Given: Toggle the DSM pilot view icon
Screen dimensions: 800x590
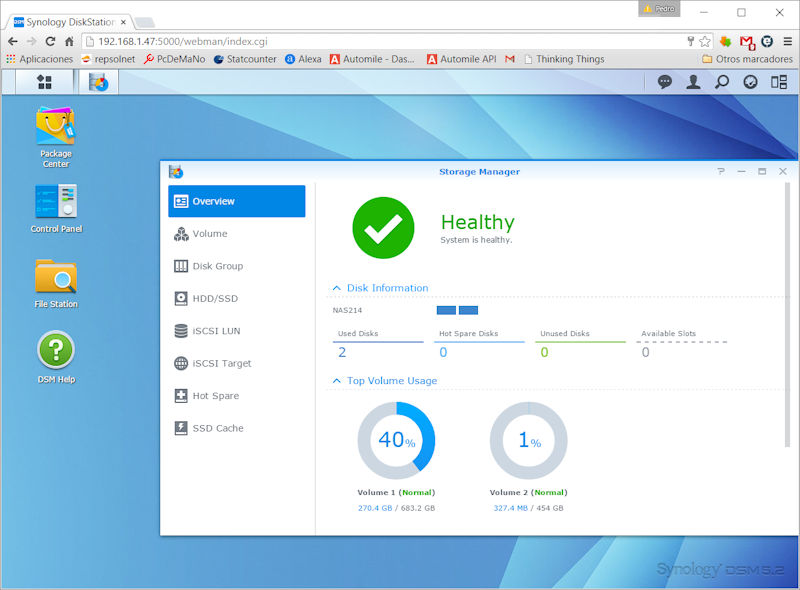Looking at the screenshot, I should (x=779, y=82).
